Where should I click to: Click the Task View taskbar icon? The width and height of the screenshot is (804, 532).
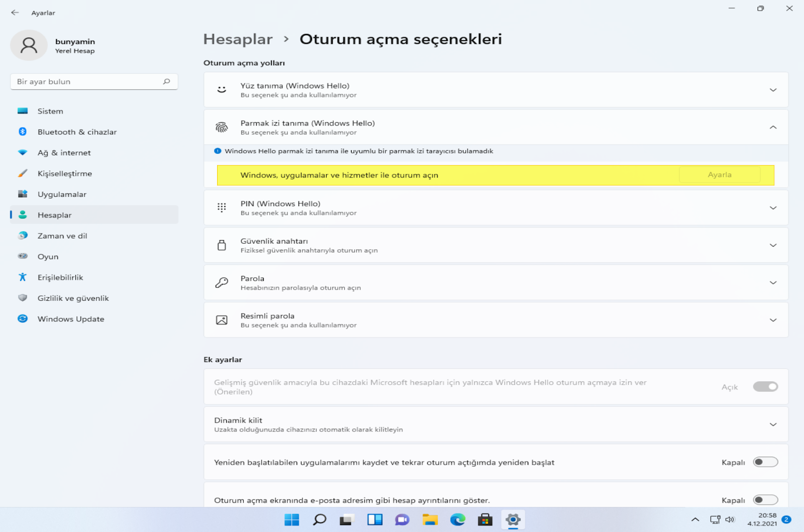(346, 519)
